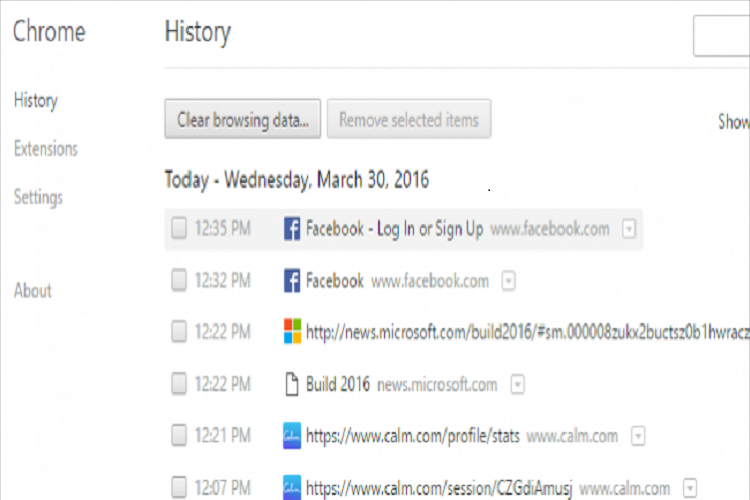Open the Extensions page in sidebar

point(45,149)
